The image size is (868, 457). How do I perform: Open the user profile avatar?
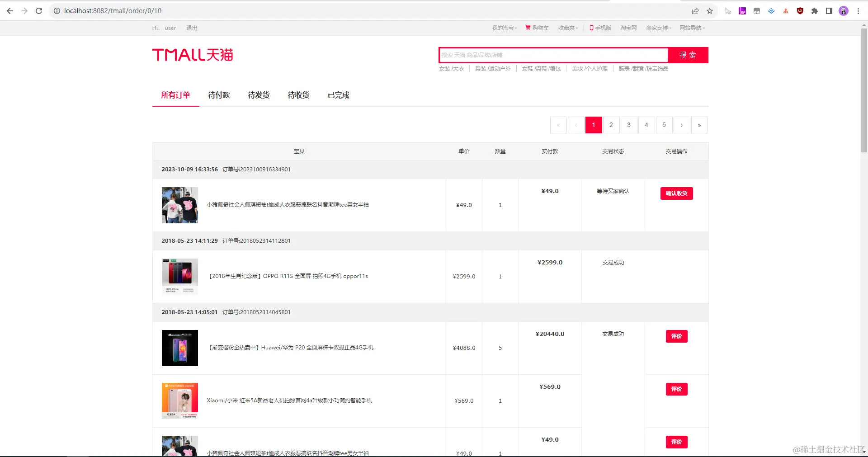pyautogui.click(x=844, y=11)
